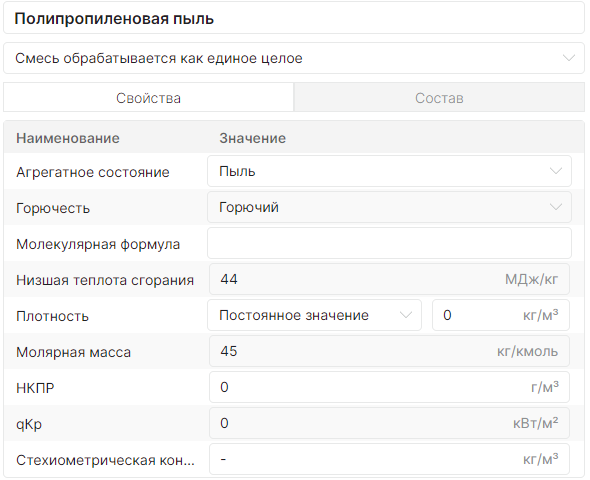Click the 'qКр' row label
Screen dimensions: 590x480
pos(29,424)
